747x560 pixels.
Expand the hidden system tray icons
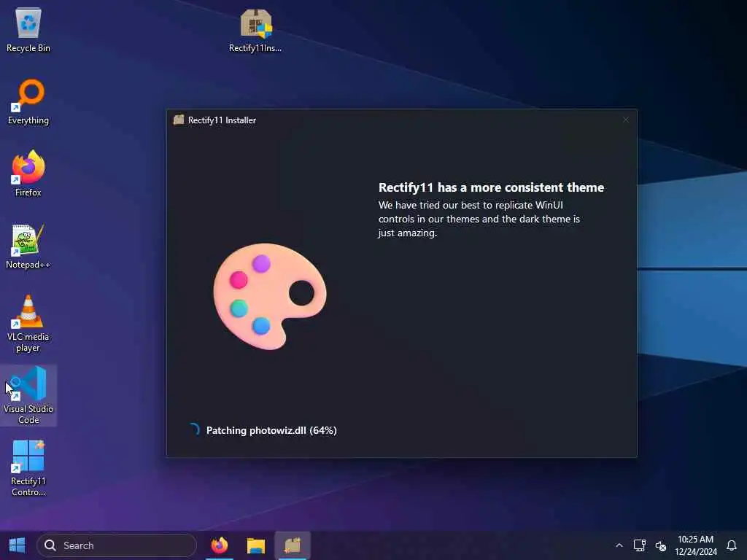pos(619,545)
